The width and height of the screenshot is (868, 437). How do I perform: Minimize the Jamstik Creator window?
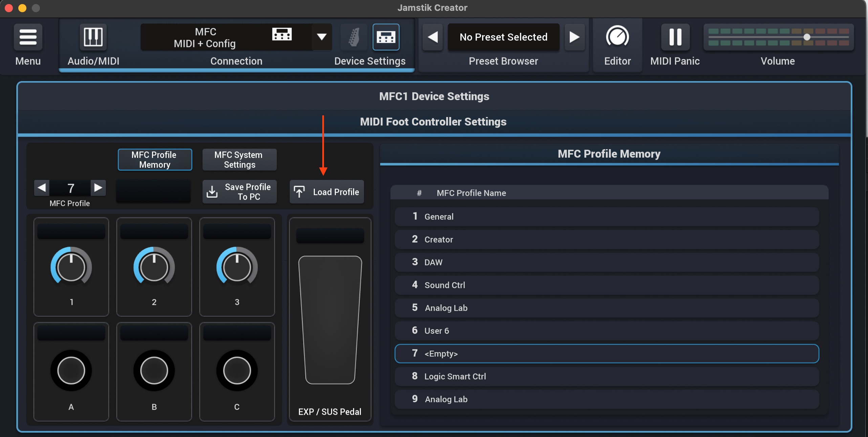coord(22,8)
